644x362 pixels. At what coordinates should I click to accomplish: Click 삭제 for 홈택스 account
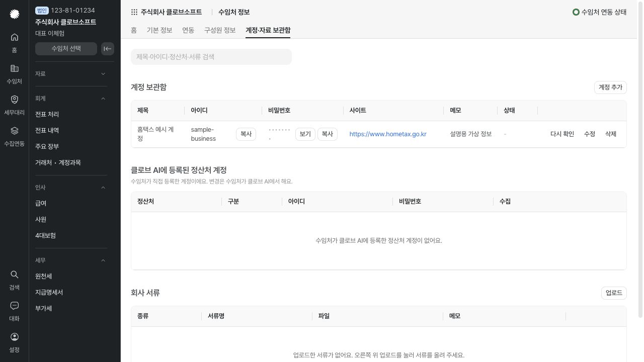tap(611, 134)
